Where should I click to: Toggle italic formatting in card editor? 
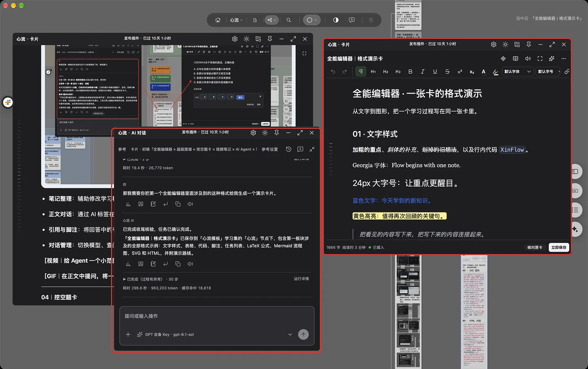click(423, 72)
